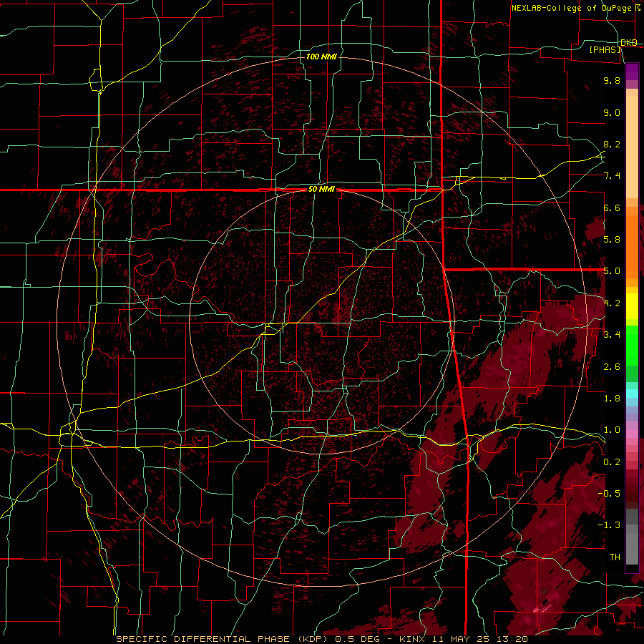Click the 9.0 scale value

[x=612, y=112]
